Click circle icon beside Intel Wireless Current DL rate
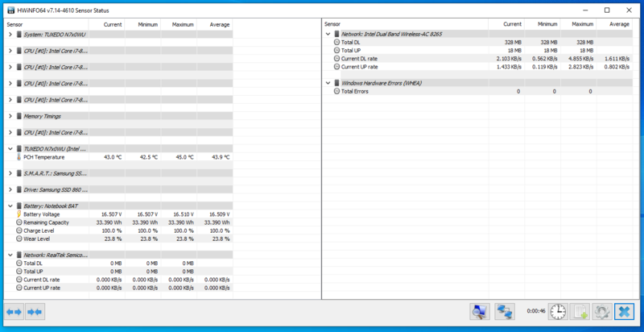The height and width of the screenshot is (332, 644). pyautogui.click(x=336, y=58)
